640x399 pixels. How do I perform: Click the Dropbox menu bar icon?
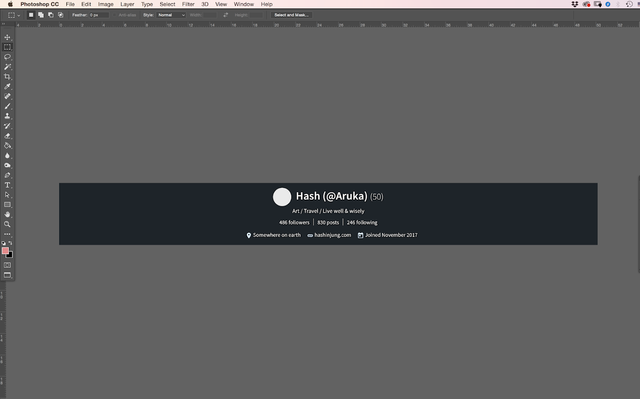[x=575, y=4]
